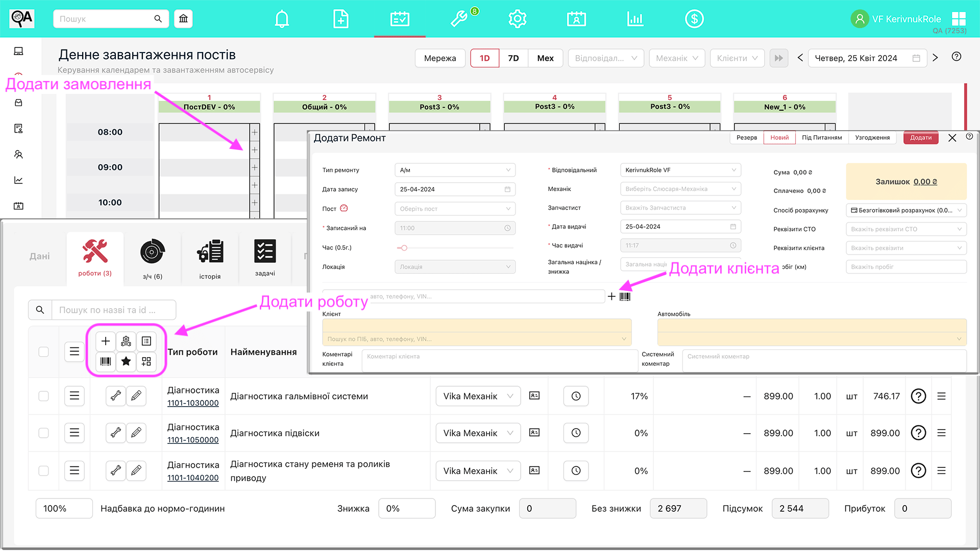Open the Відповідал... filter dropdown
This screenshot has height=551, width=980.
[x=606, y=58]
